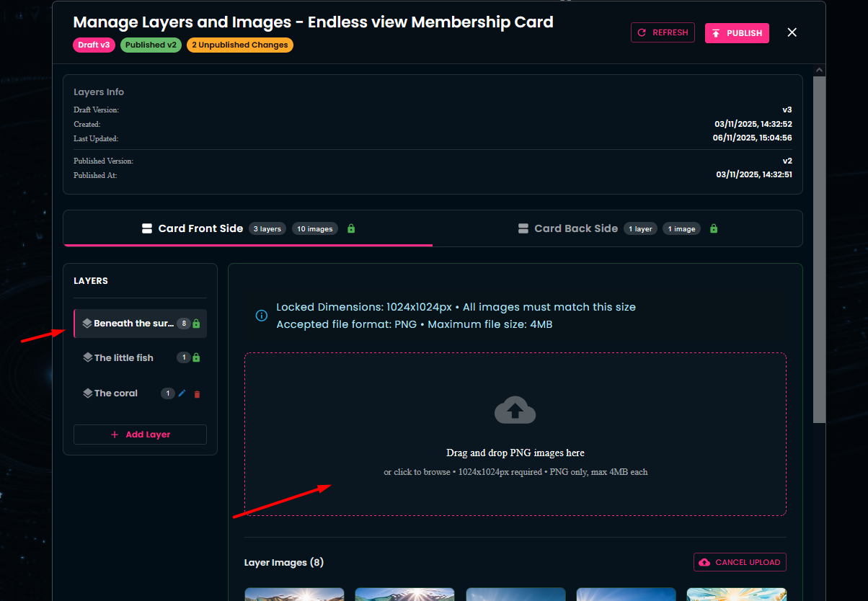Viewport: 868px width, 601px height.
Task: Open the first layer image thumbnail
Action: (294, 595)
